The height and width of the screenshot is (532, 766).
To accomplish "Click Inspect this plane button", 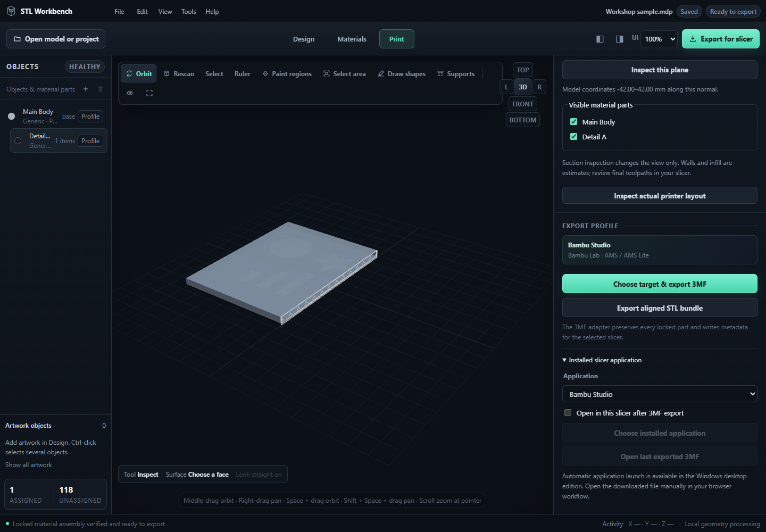I will coord(660,70).
